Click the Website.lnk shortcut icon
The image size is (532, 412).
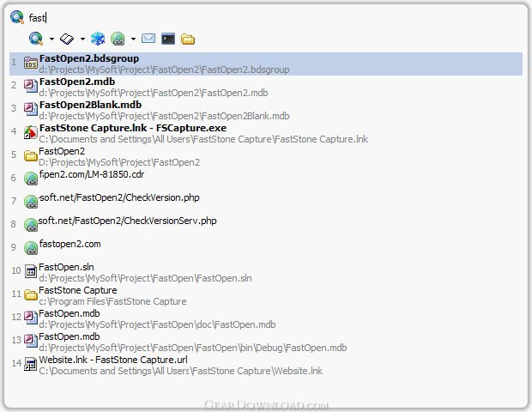31,364
